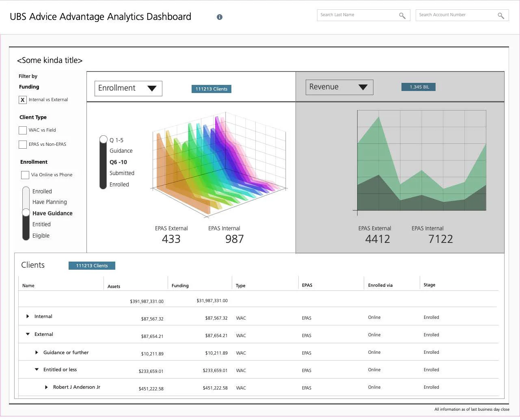
Task: Collapse Entitled or less row
Action: tap(37, 370)
